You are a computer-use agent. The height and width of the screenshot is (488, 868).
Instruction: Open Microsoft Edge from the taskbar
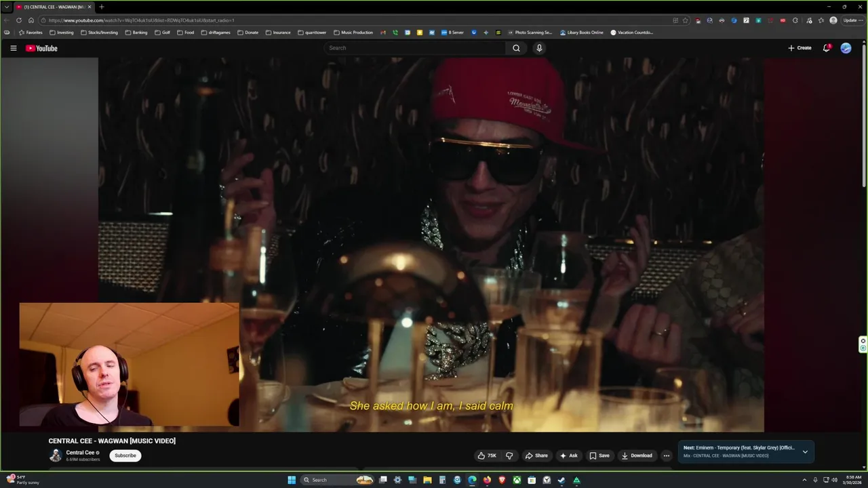click(x=472, y=480)
